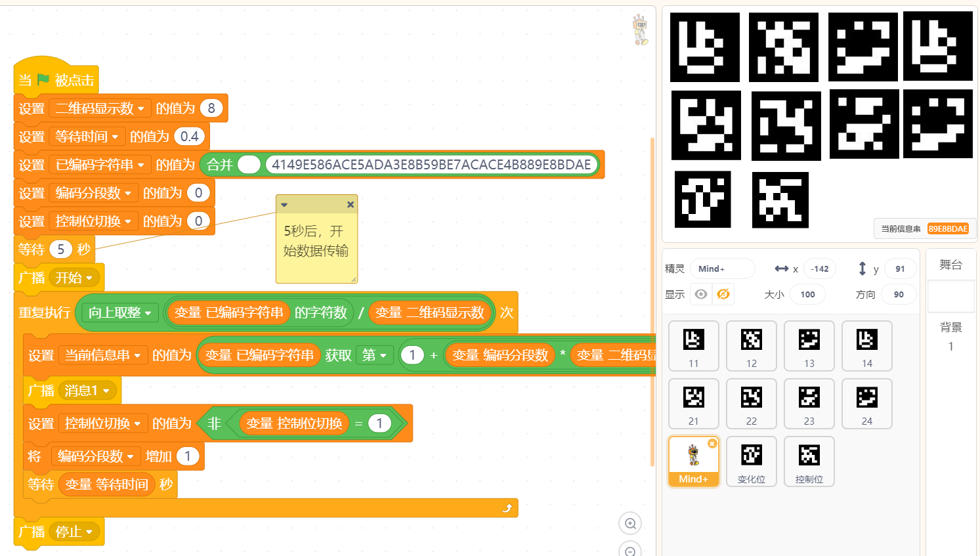Edit the 1 before the plus sign
This screenshot has height=556, width=980.
point(412,355)
